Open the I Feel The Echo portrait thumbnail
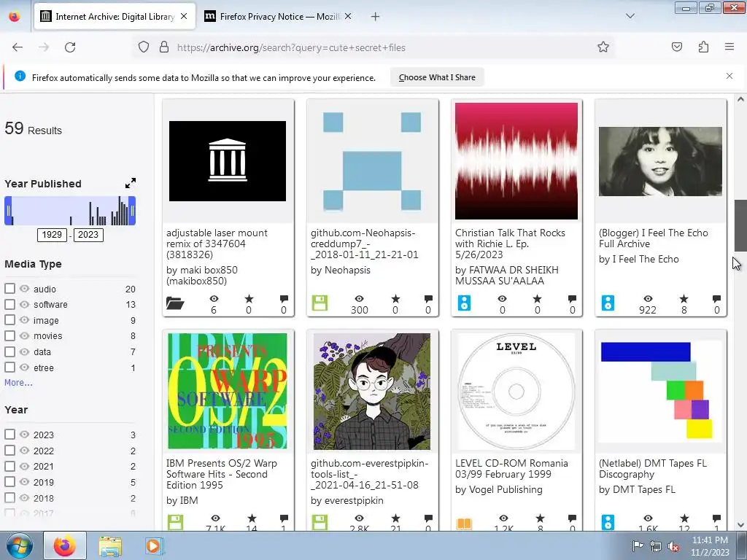 (660, 161)
